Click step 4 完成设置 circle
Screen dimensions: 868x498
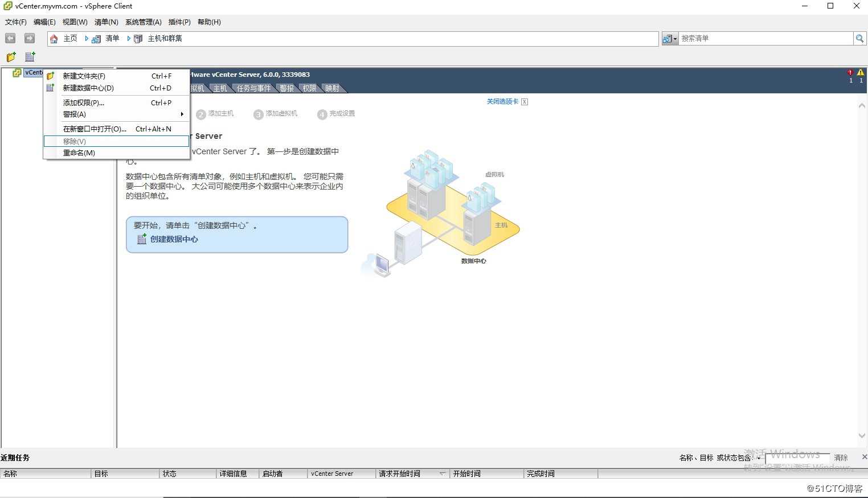click(322, 114)
